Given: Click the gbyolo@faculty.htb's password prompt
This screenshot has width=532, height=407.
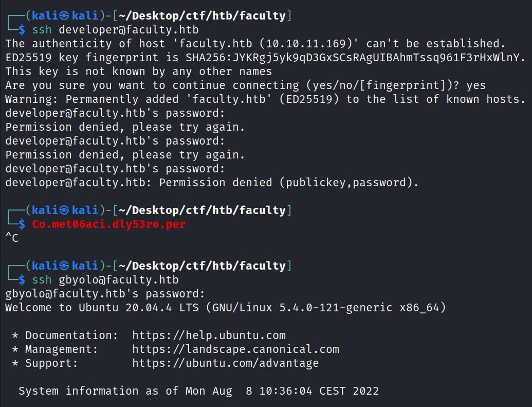Looking at the screenshot, I should pos(105,294).
